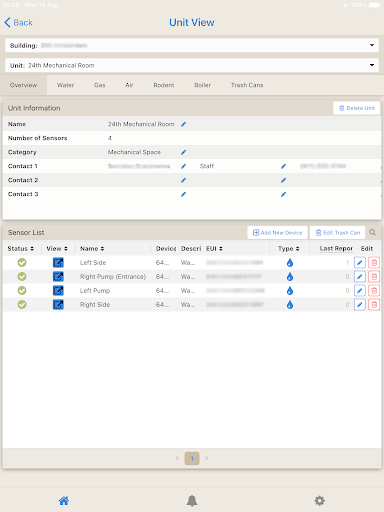The image size is (384, 512).
Task: Sort the sensor list by Status column
Action: 21,249
